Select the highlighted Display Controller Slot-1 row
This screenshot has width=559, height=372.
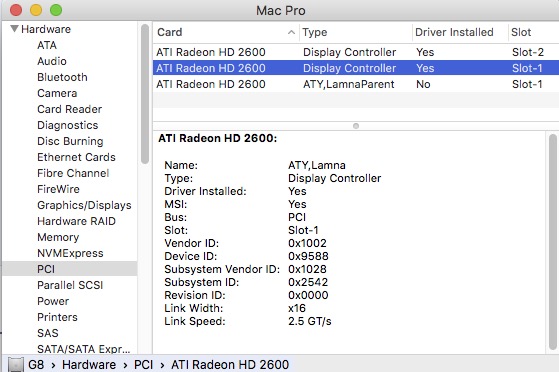pyautogui.click(x=356, y=68)
